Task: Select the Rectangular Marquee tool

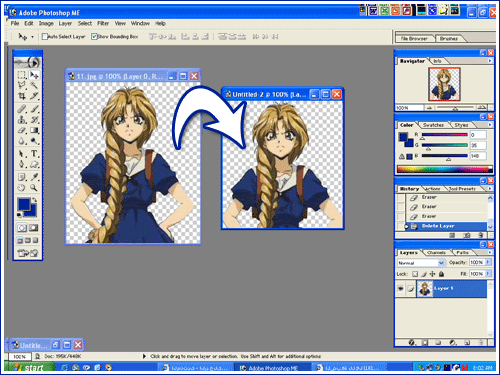Action: [x=22, y=75]
